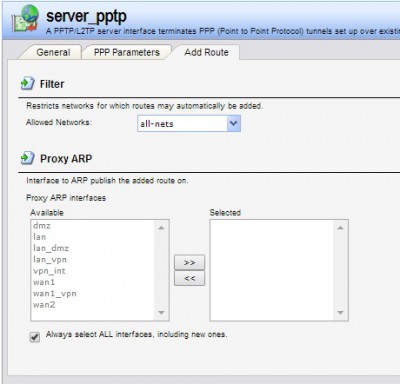Select dmz in the Available list

tap(42, 226)
